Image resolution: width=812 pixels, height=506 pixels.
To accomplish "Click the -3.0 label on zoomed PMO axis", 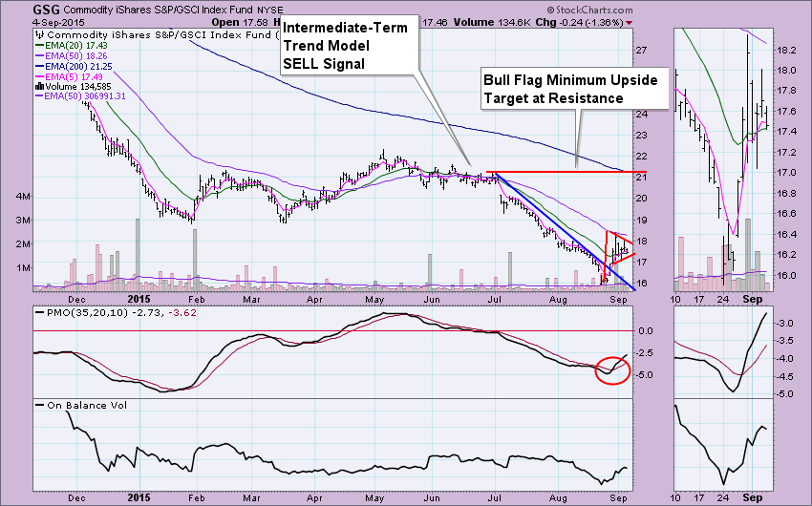I will click(786, 324).
